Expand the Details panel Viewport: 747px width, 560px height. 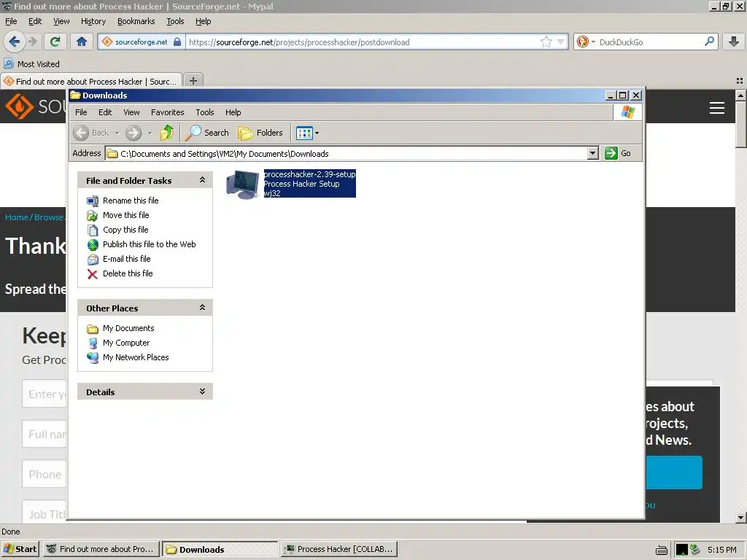[202, 392]
